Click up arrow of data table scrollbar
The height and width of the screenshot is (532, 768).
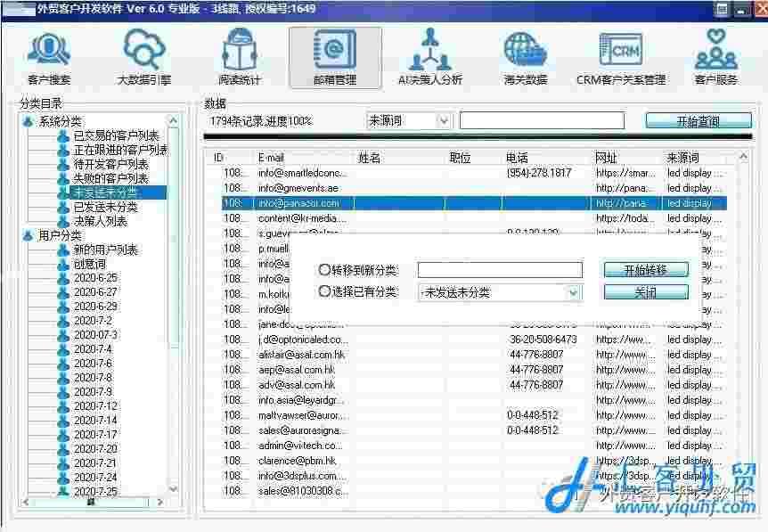coord(744,157)
